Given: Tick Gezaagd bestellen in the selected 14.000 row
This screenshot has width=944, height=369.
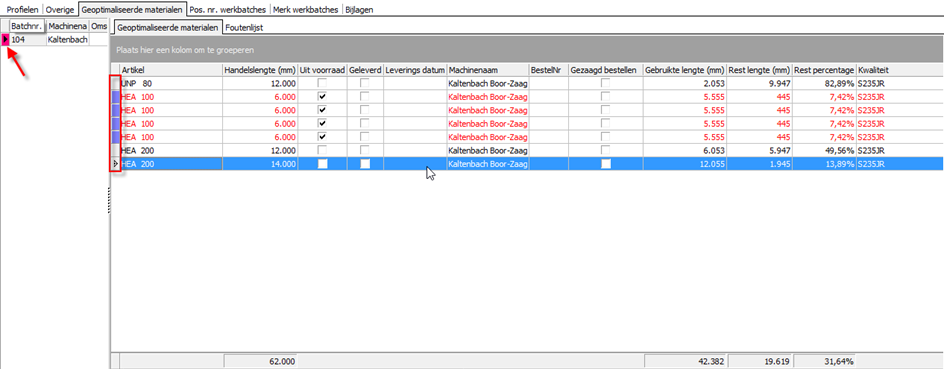Looking at the screenshot, I should pos(606,164).
